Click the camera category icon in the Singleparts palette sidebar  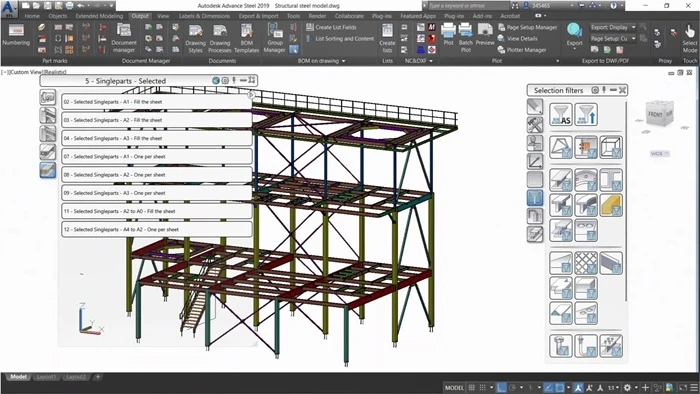pos(48,97)
